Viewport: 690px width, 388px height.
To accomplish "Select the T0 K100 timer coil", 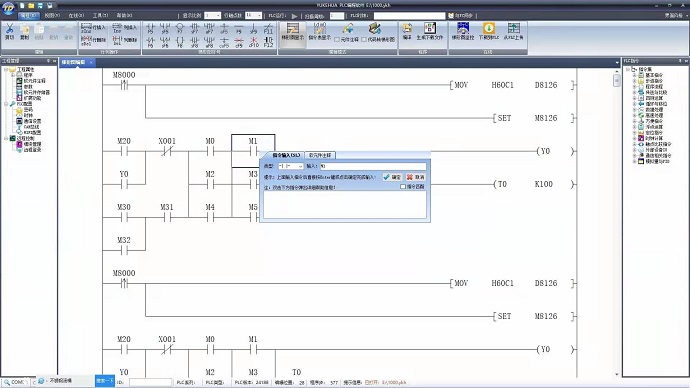I will pyautogui.click(x=533, y=184).
